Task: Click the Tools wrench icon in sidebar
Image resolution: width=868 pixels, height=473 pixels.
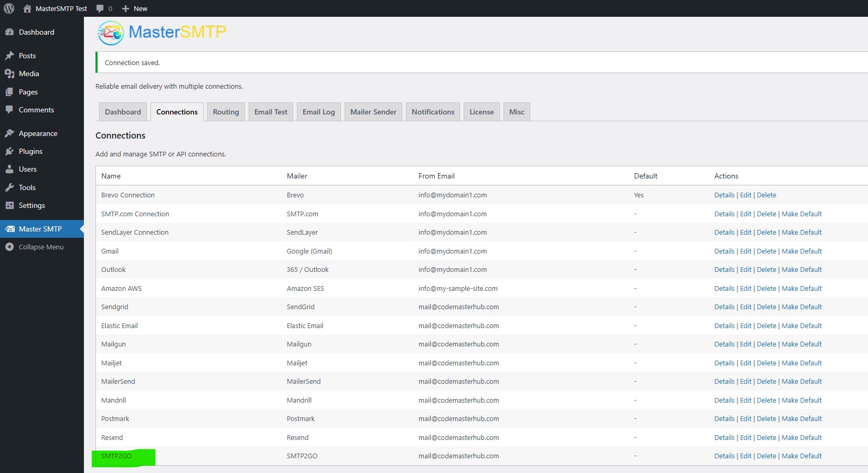Action: [x=9, y=187]
